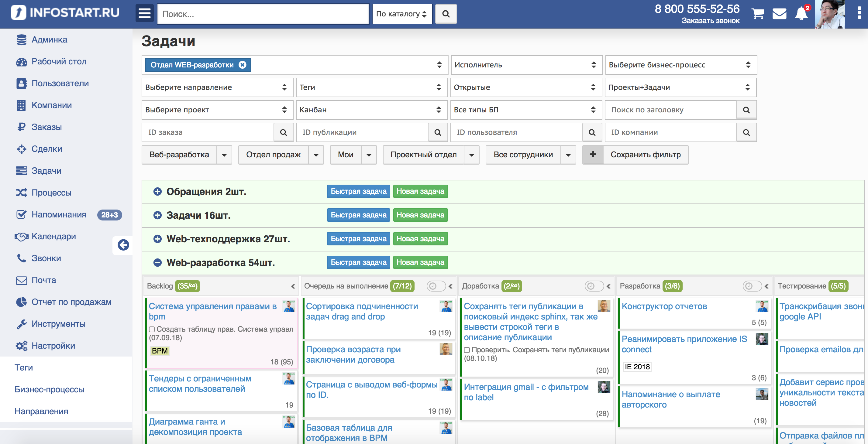Check the Создать таблицу прав checkbox

[152, 329]
